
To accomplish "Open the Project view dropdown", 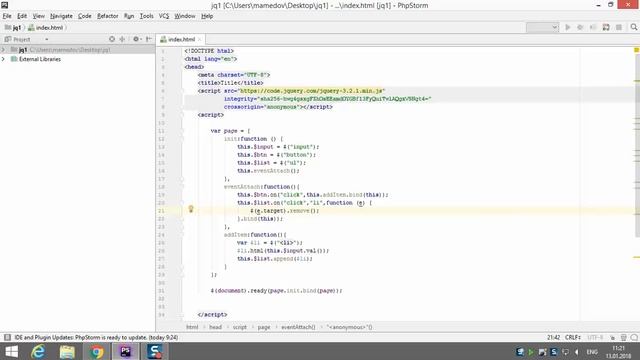I will coord(47,39).
